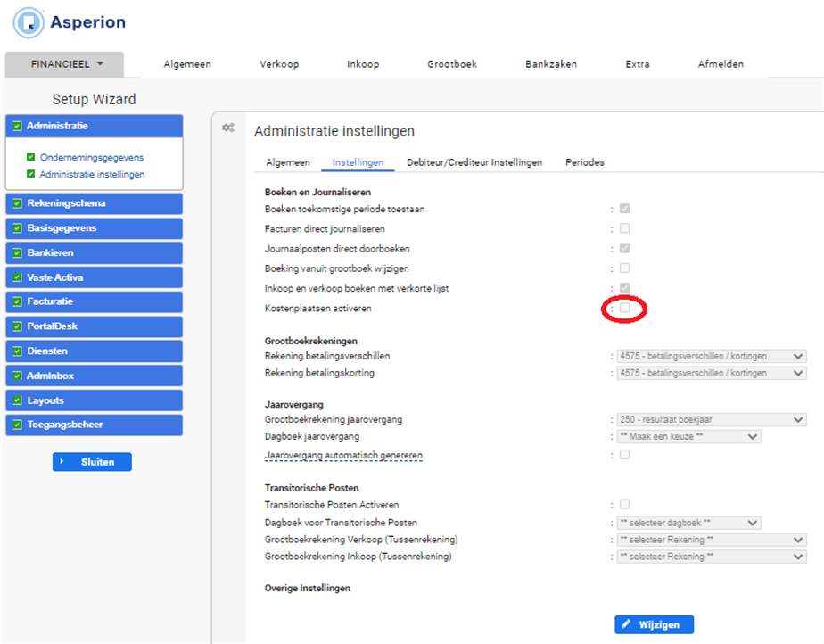The height and width of the screenshot is (644, 824).
Task: Click green check icon beside AdmInbox
Action: [17, 376]
